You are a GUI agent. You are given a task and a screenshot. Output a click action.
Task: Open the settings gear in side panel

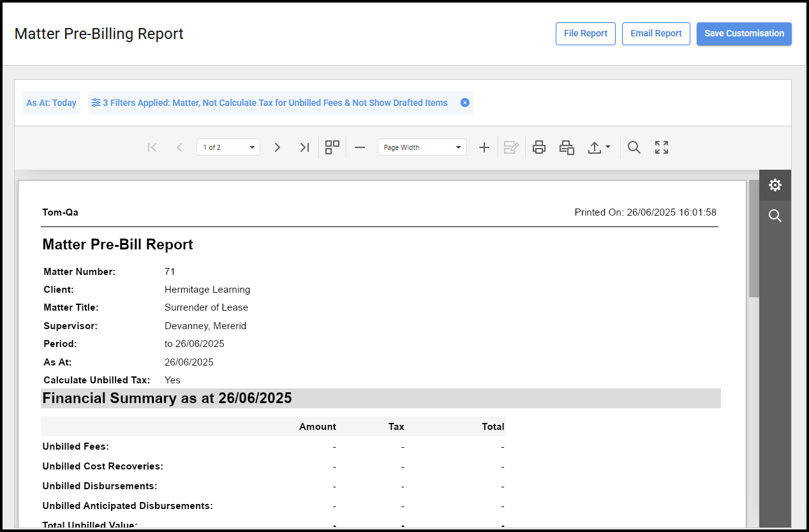coord(775,185)
